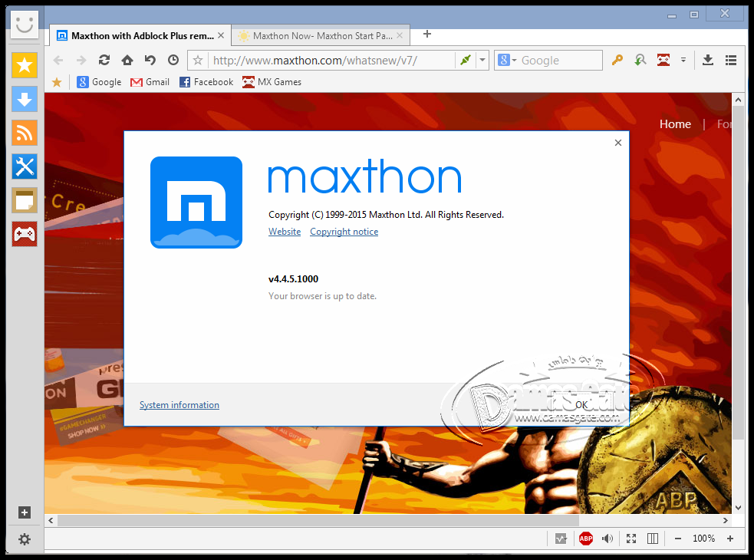Toggle split screen view in status bar

(653, 539)
